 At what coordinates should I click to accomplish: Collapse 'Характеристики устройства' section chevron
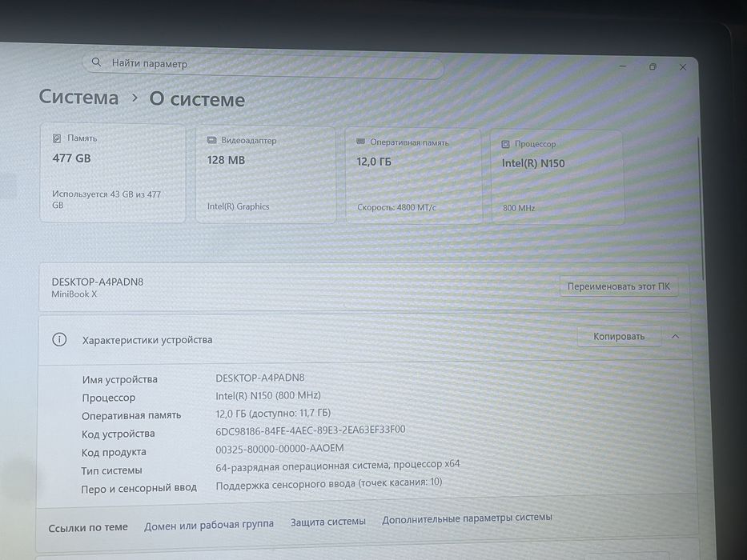[x=675, y=336]
